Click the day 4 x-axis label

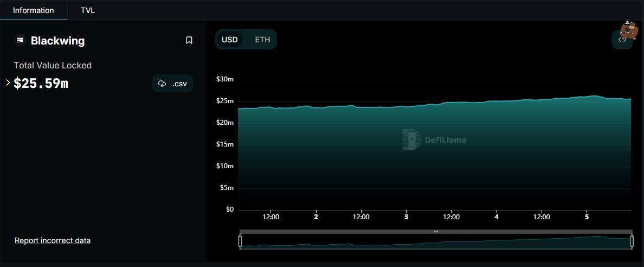point(497,217)
